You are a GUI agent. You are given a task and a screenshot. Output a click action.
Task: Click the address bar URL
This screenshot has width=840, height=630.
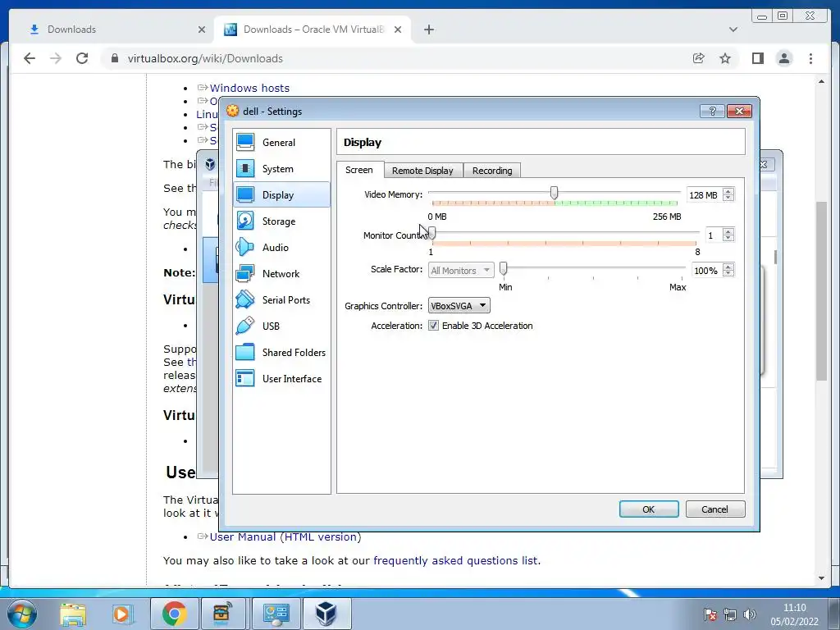coord(205,58)
